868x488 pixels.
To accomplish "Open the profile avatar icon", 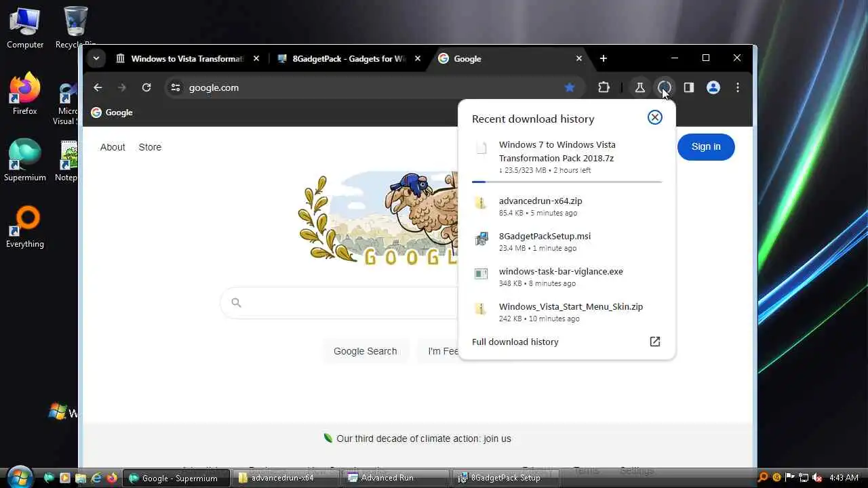I will point(713,87).
